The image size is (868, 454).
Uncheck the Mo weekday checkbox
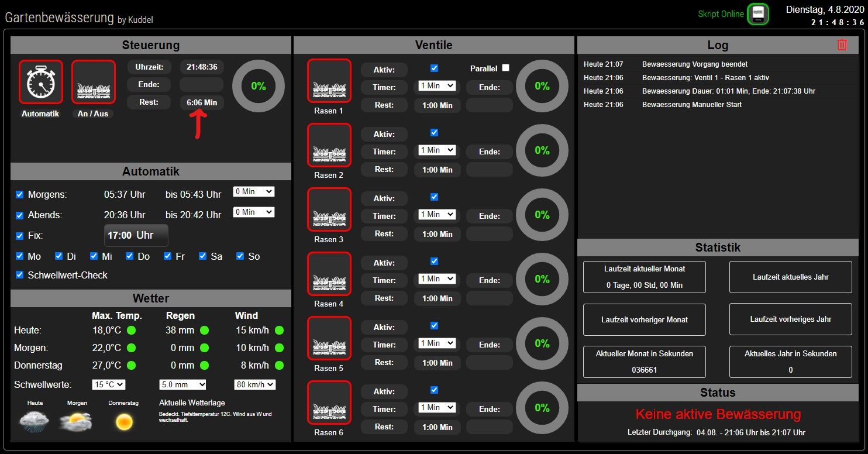point(20,256)
